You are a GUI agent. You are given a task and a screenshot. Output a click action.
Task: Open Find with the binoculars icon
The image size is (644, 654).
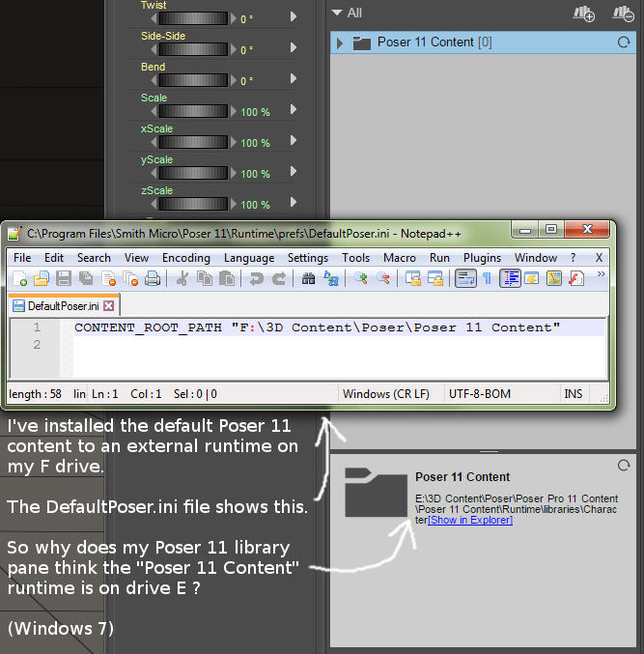click(x=308, y=278)
